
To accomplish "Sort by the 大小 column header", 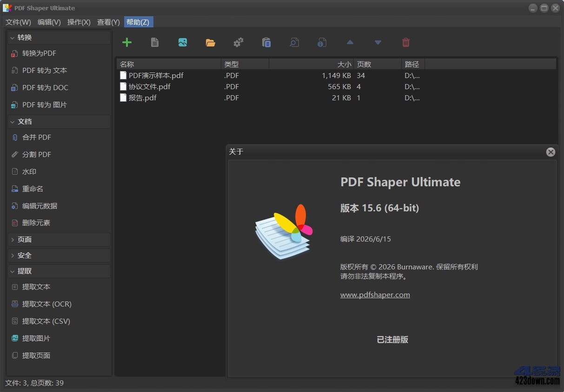I will pyautogui.click(x=311, y=64).
